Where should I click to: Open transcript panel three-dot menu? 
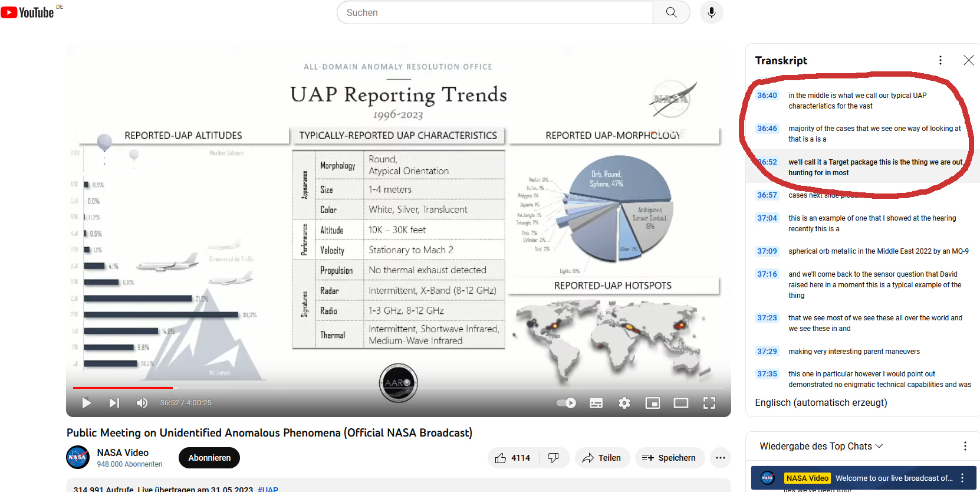940,60
